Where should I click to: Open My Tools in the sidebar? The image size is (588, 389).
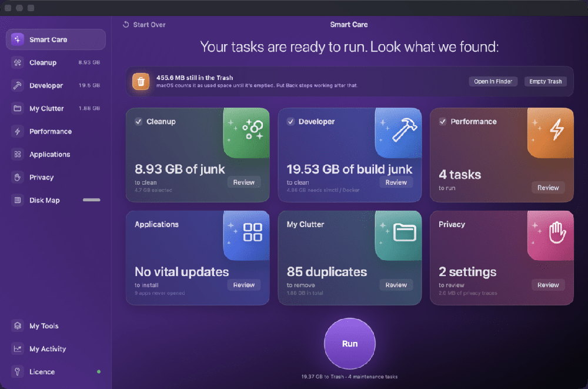pos(56,325)
